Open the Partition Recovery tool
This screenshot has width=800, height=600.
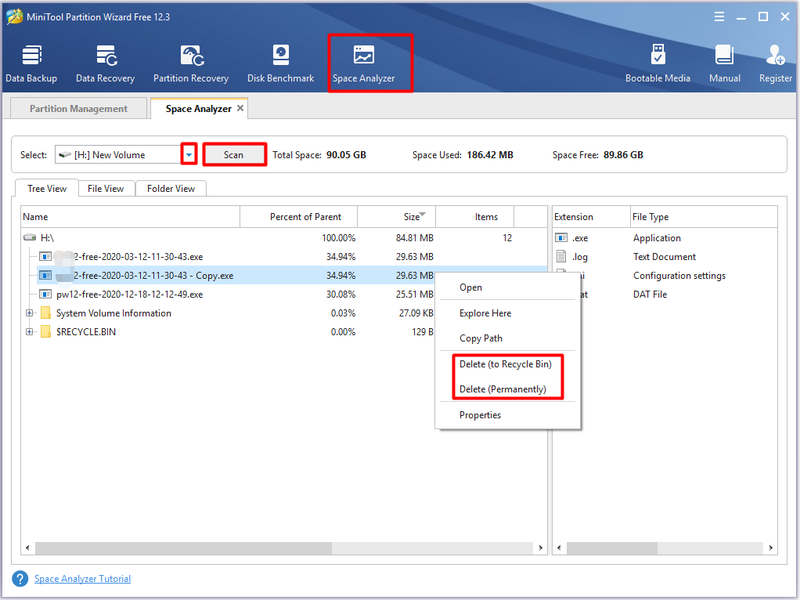coord(191,64)
